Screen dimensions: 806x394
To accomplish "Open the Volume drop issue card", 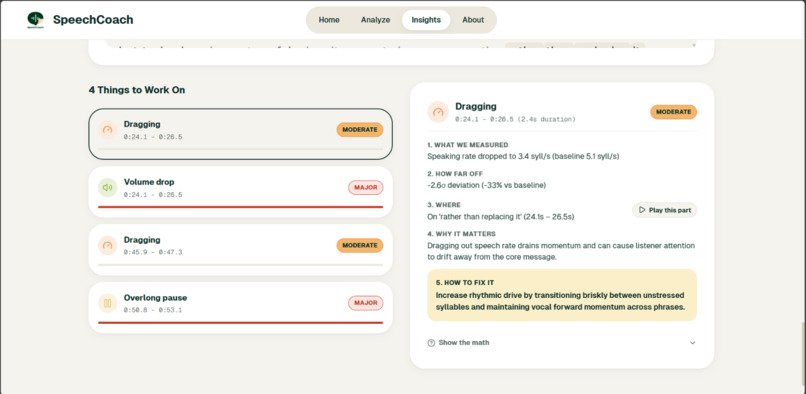I will tap(241, 191).
